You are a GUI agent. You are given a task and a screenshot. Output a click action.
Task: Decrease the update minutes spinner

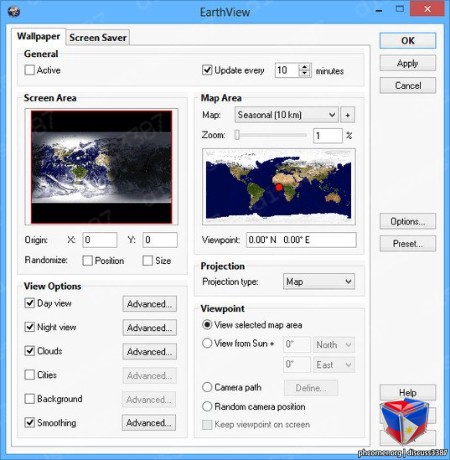[304, 74]
